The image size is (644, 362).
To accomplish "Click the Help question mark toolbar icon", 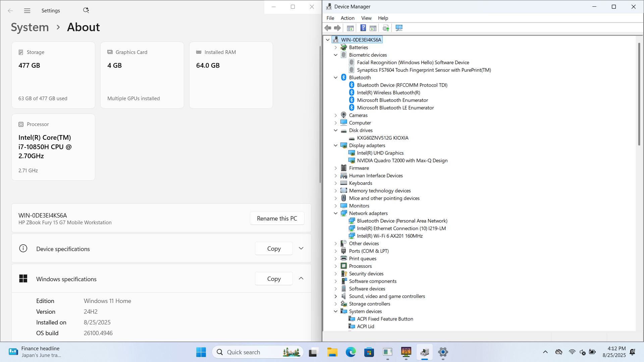I will pyautogui.click(x=363, y=28).
